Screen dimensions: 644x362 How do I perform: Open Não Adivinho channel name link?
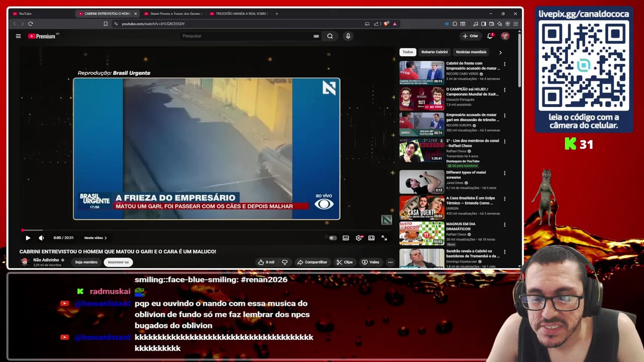coord(46,260)
